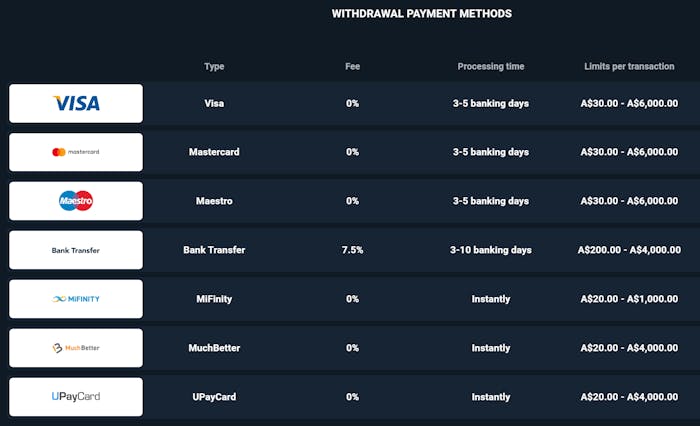Click the Maestro logo icon
The height and width of the screenshot is (426, 700).
pos(76,201)
